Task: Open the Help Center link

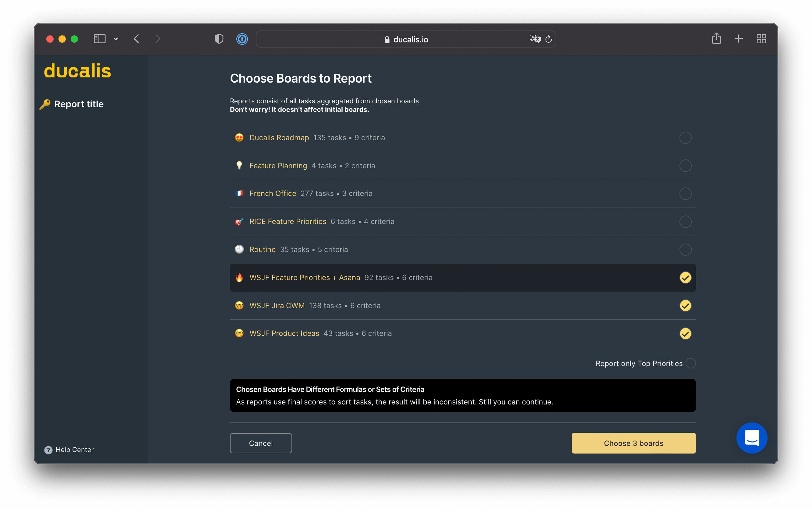Action: 74,450
